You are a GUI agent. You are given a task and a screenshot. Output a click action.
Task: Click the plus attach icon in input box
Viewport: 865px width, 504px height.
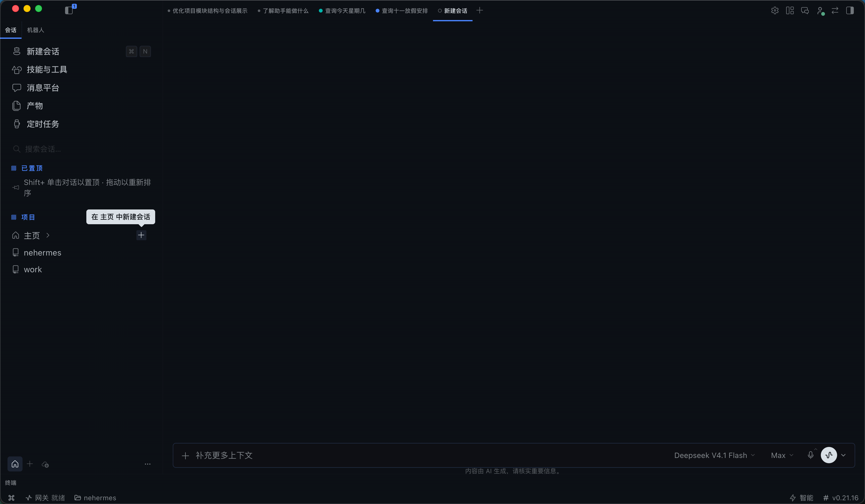coord(185,456)
